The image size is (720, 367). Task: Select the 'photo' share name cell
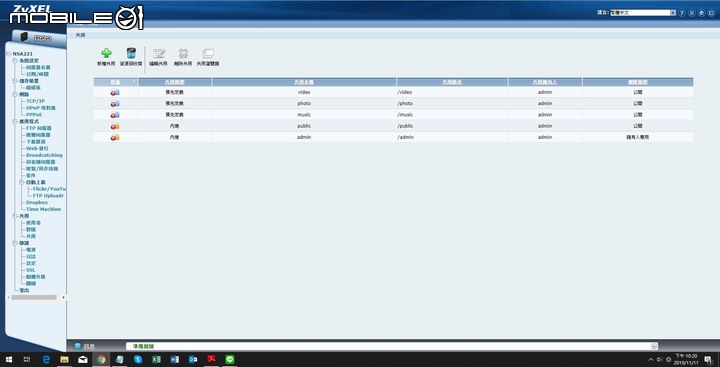[304, 104]
